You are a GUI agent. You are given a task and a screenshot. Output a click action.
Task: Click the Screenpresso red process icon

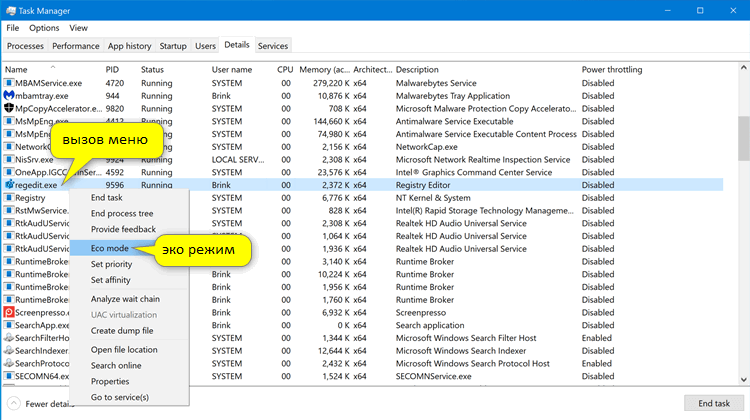pyautogui.click(x=9, y=312)
